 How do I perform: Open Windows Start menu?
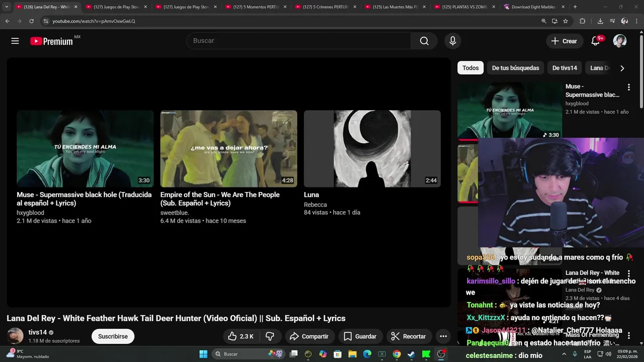(x=203, y=354)
